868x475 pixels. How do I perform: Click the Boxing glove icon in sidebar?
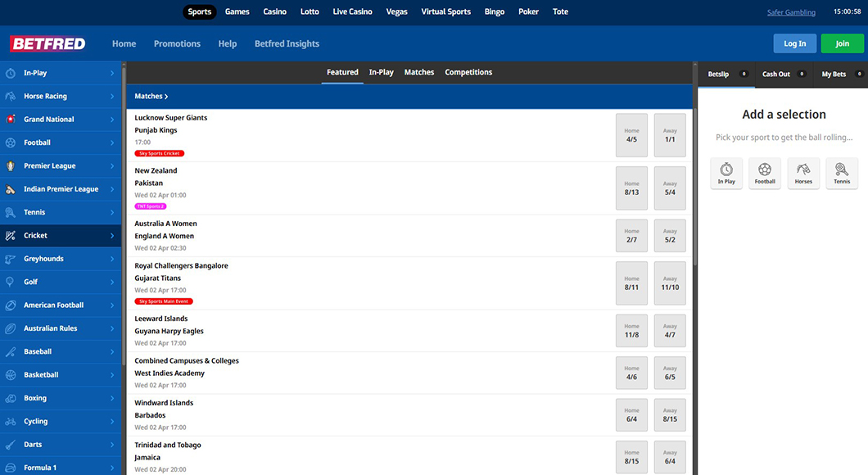point(11,399)
